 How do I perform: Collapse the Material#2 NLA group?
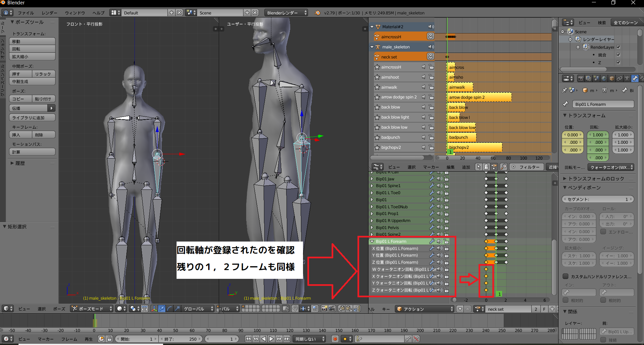point(372,27)
